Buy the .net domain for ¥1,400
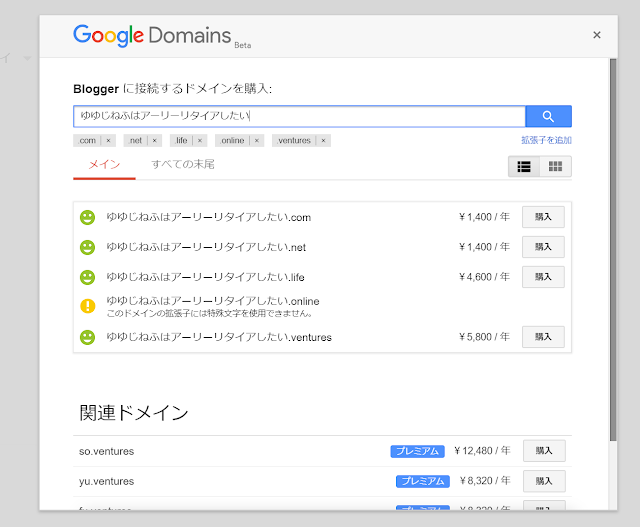640x527 pixels. coord(543,247)
